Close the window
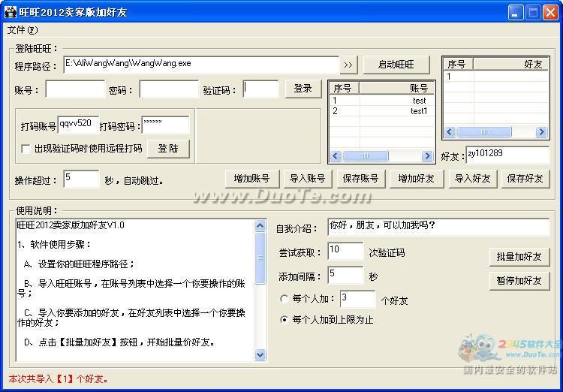This screenshot has width=563, height=392. (x=550, y=12)
